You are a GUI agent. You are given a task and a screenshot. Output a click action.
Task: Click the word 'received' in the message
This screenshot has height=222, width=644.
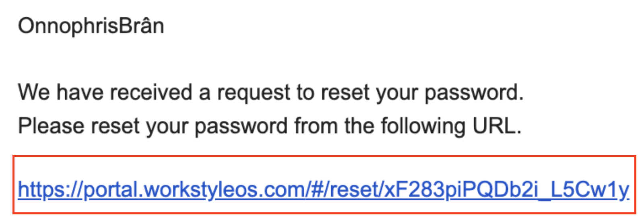[x=151, y=92]
